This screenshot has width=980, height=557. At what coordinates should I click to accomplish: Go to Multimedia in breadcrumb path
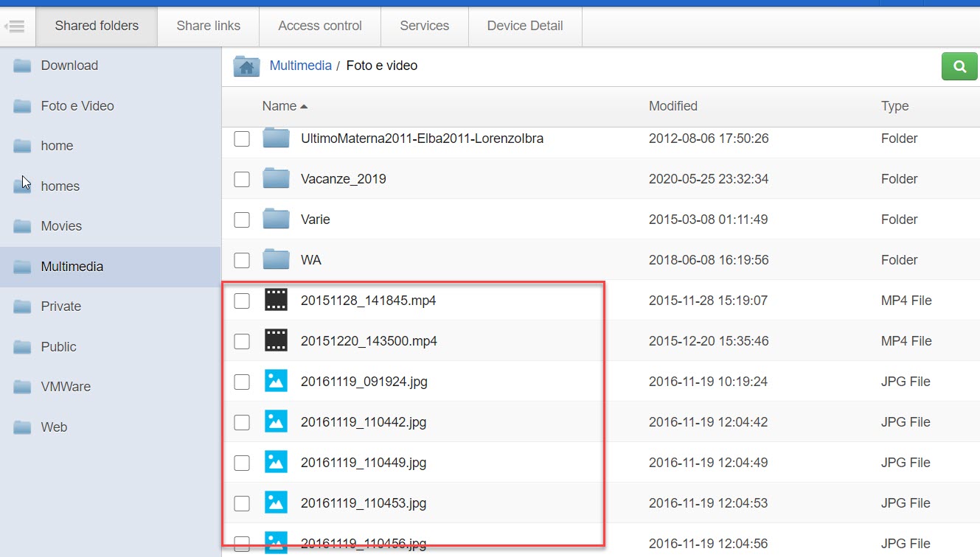[300, 66]
